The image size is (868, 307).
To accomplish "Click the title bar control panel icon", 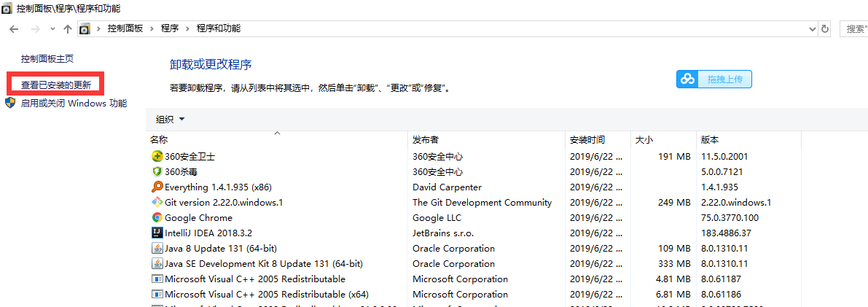I will point(7,8).
